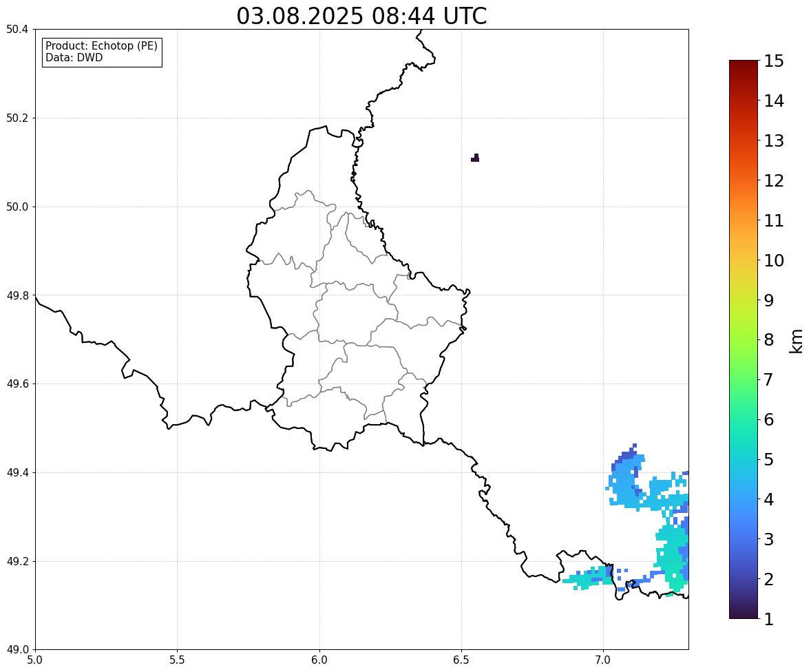Click the colorbar label '12'
The height and width of the screenshot is (672, 811).
(774, 180)
